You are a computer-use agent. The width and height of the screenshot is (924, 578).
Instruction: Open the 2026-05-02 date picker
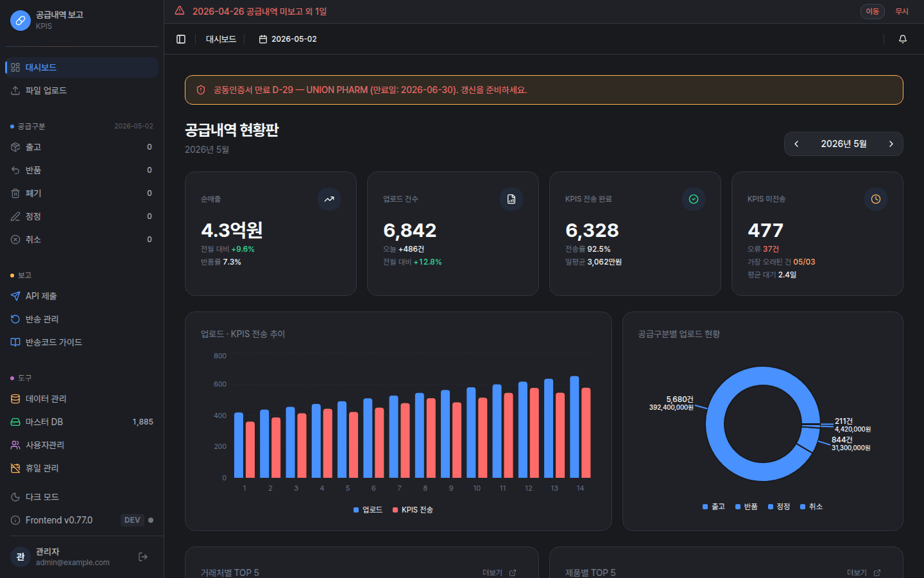(x=287, y=39)
